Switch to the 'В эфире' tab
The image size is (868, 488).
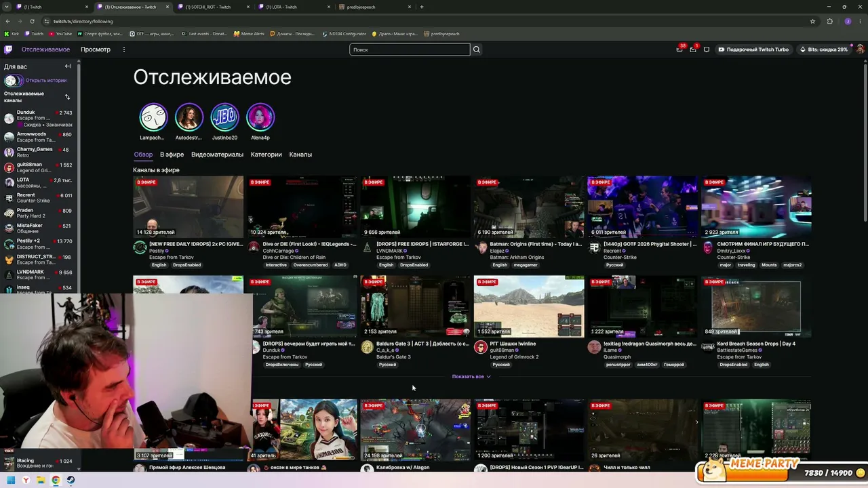(172, 155)
